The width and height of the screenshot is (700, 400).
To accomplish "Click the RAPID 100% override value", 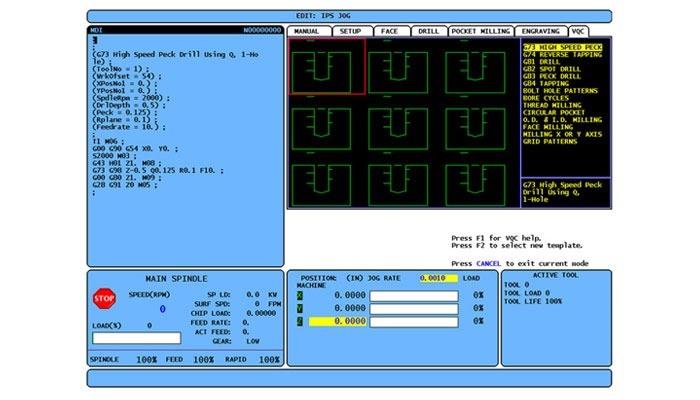I will coord(269,359).
